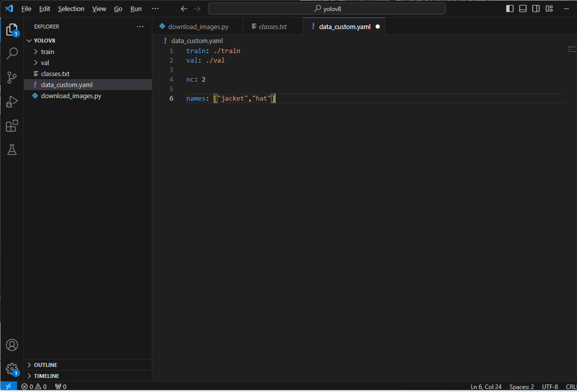The height and width of the screenshot is (392, 577).
Task: Click the EXPLORER panel title
Action: click(x=47, y=27)
